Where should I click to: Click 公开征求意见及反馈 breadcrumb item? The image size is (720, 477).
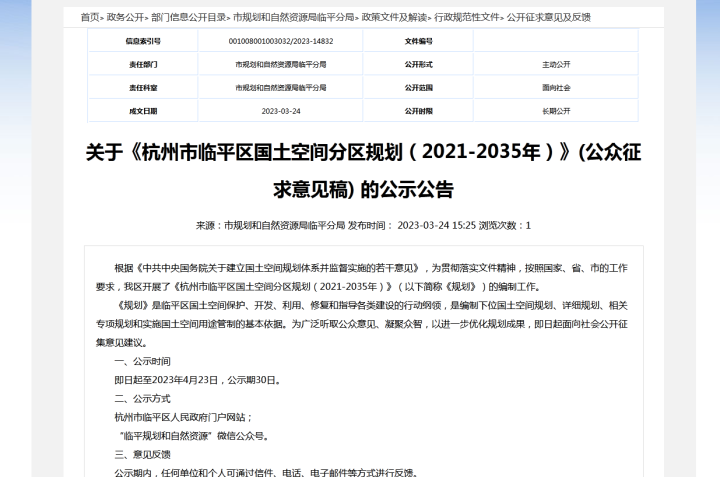(549, 17)
